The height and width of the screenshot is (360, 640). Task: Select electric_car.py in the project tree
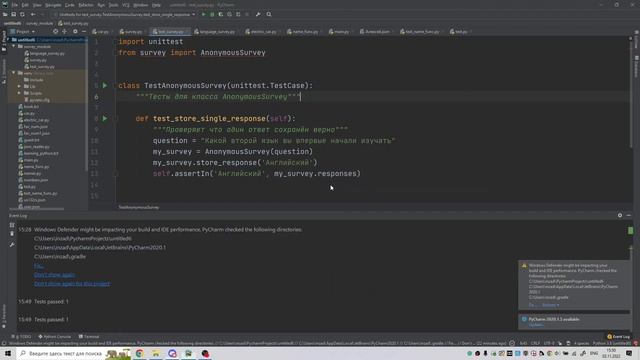click(34, 120)
